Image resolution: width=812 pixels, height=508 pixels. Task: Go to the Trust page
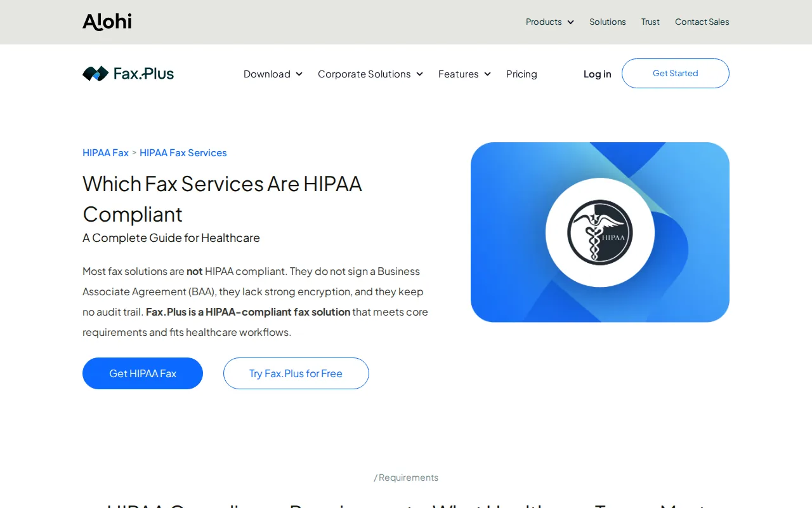pyautogui.click(x=650, y=22)
